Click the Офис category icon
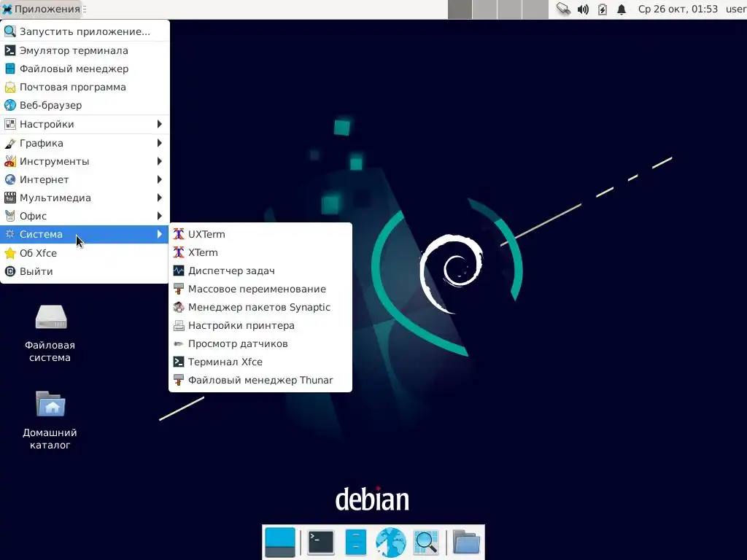This screenshot has width=747, height=560. pos(10,216)
